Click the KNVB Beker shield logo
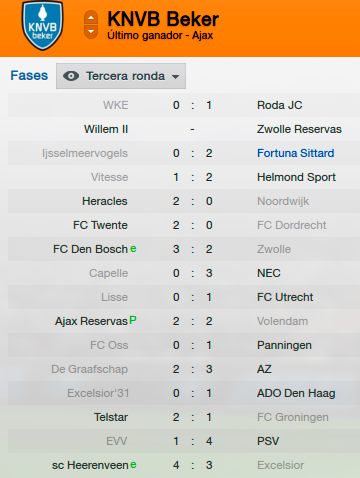The width and height of the screenshot is (360, 478). coord(42,25)
